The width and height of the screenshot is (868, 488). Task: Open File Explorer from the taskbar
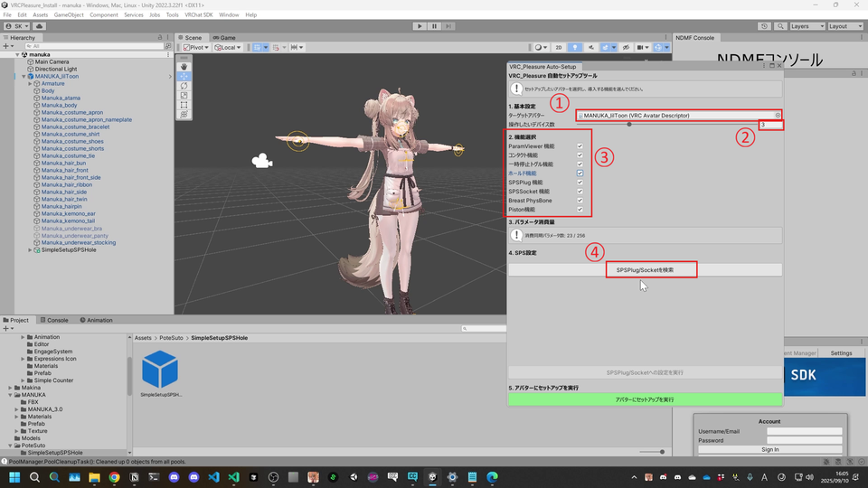[94, 477]
